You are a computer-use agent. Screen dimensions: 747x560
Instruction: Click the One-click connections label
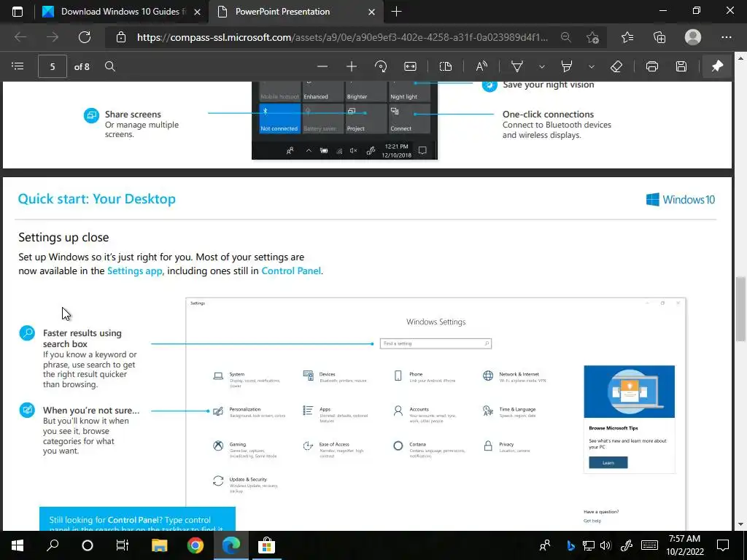click(549, 114)
